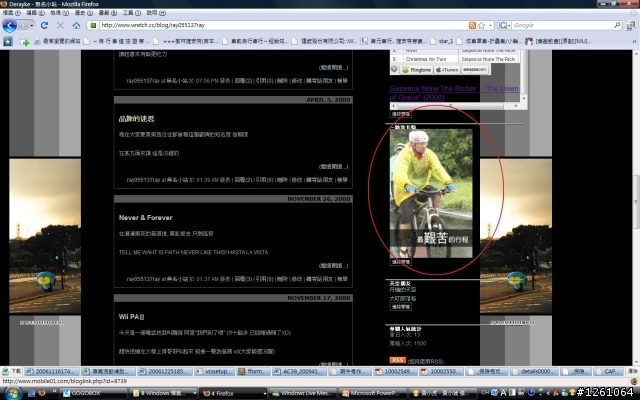Viewport: 640px width, 400px height.
Task: Click the orange RSS badge in sidebar
Action: click(397, 360)
